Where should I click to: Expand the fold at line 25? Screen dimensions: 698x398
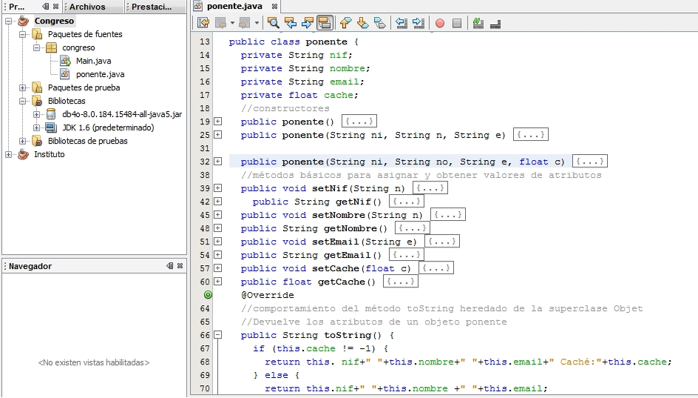click(218, 135)
